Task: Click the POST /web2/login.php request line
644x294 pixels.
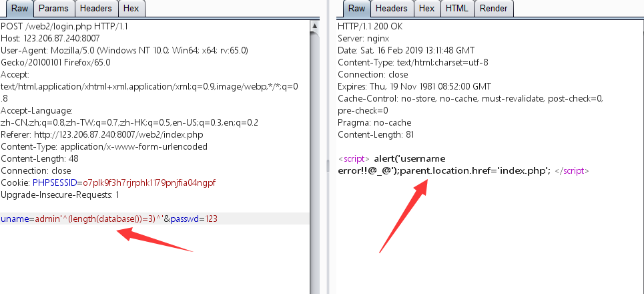Action: [x=65, y=27]
